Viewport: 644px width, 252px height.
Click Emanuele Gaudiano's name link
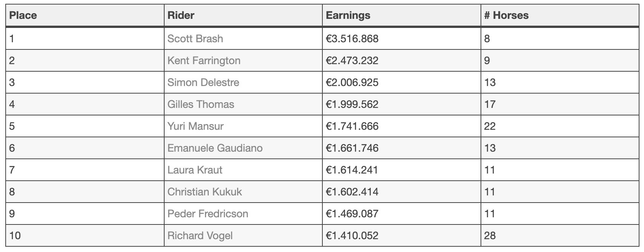[x=215, y=148]
